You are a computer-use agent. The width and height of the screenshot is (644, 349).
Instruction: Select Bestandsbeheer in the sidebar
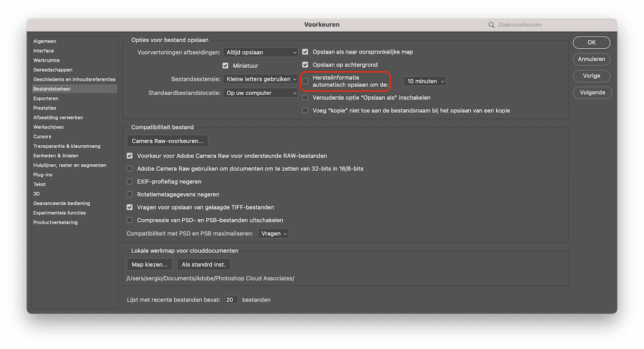pyautogui.click(x=75, y=89)
